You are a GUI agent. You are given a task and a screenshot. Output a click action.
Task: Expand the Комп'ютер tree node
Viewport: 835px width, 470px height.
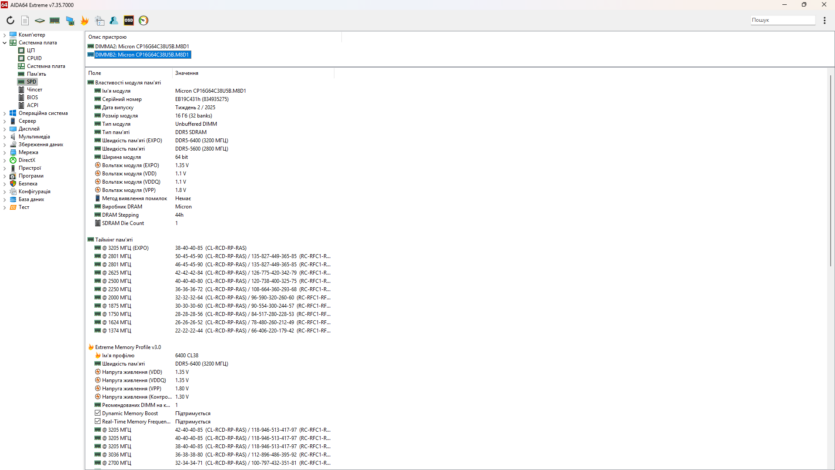tap(5, 35)
